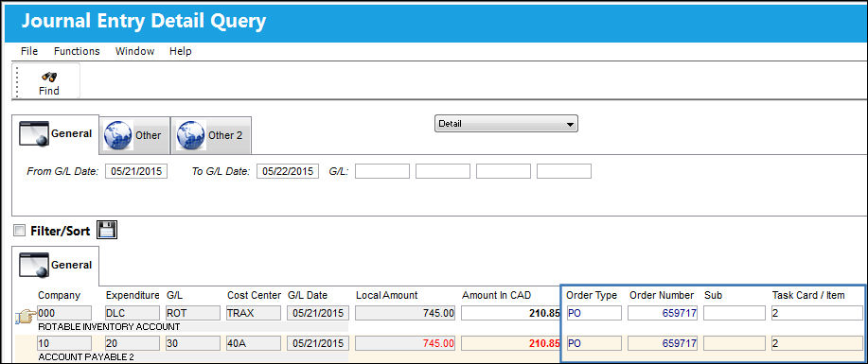868x364 pixels.
Task: Click G/L Date cell in ROTABLE INVENTORY row
Action: click(x=318, y=313)
